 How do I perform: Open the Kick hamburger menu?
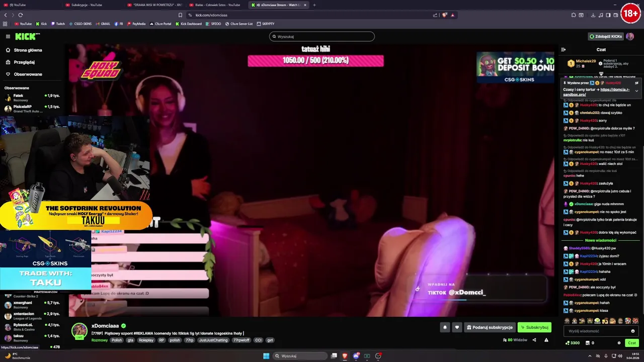(8, 36)
